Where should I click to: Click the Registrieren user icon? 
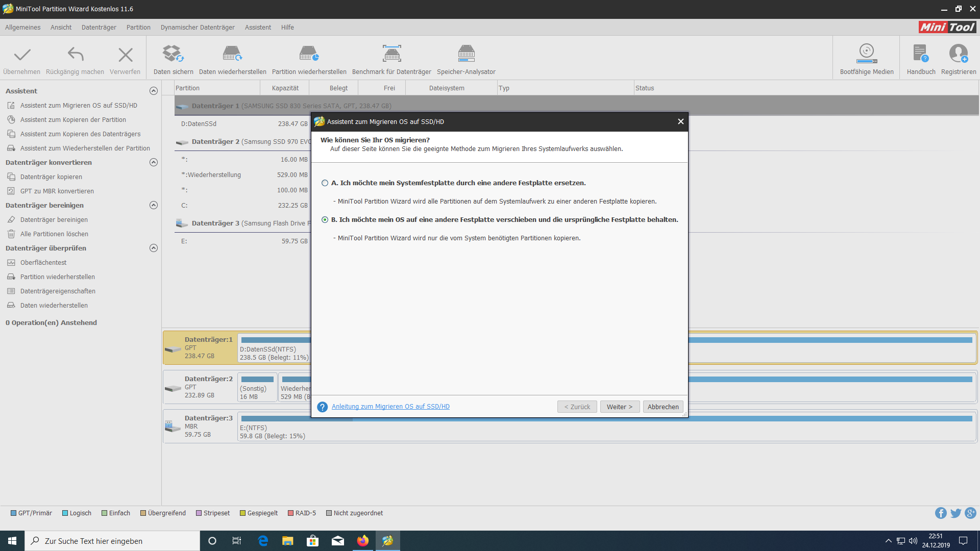click(958, 54)
